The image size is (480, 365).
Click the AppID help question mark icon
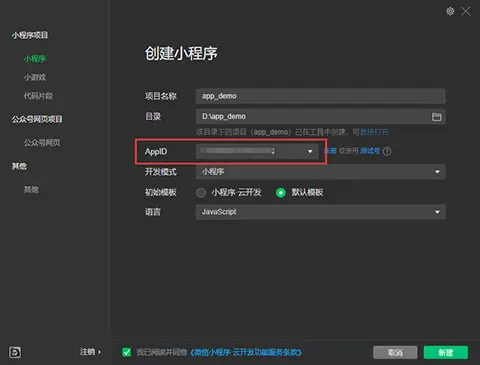(x=387, y=152)
